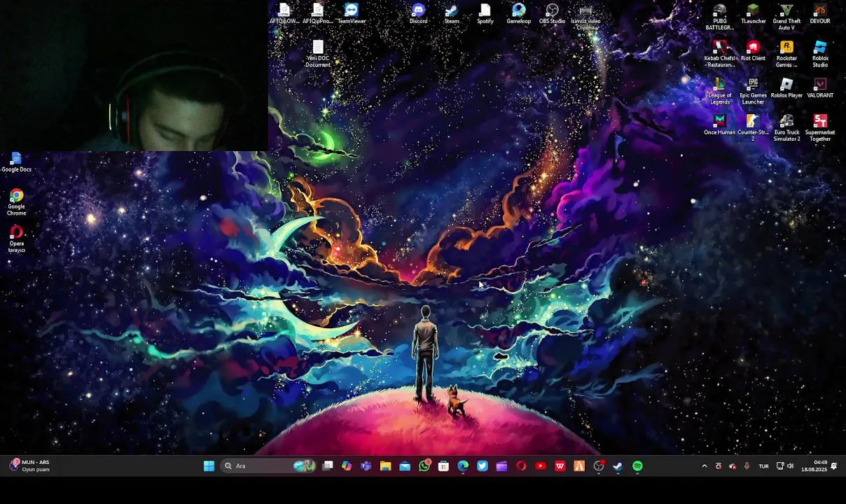Switch to OBS Studio in taskbar
Screen dimensions: 846x504
click(x=599, y=466)
